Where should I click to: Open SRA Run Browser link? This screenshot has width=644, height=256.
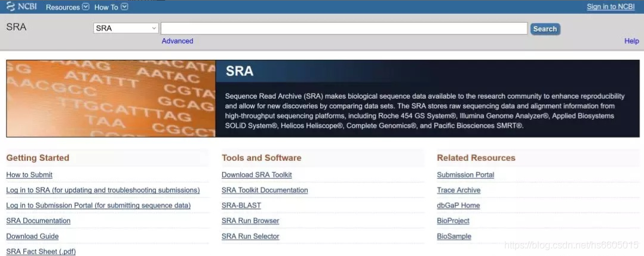pyautogui.click(x=250, y=221)
